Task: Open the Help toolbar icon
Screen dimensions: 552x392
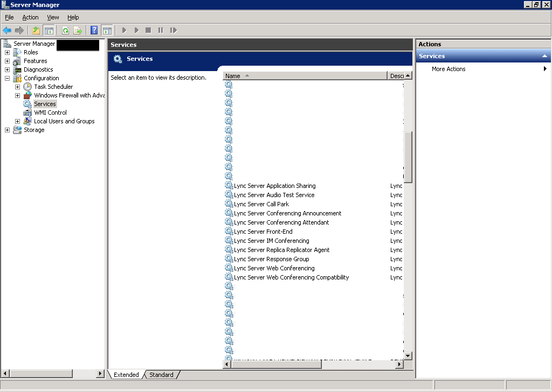Action: click(x=94, y=30)
